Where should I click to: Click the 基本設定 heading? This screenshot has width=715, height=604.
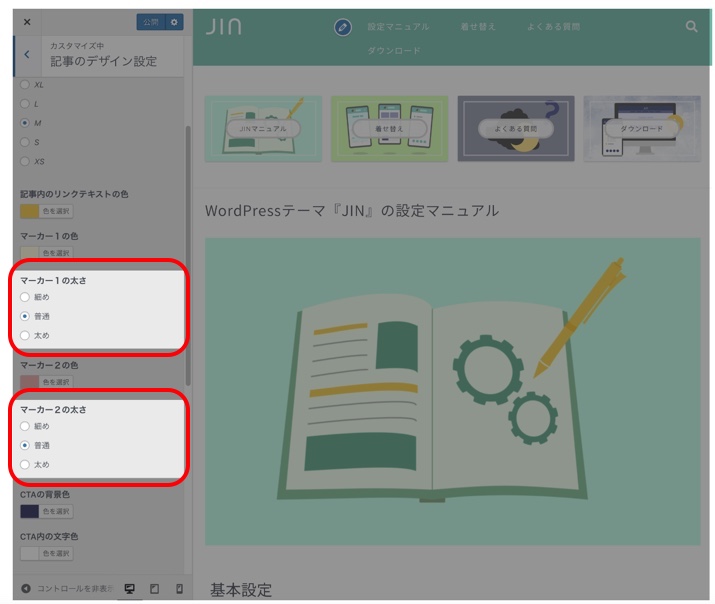click(x=241, y=590)
